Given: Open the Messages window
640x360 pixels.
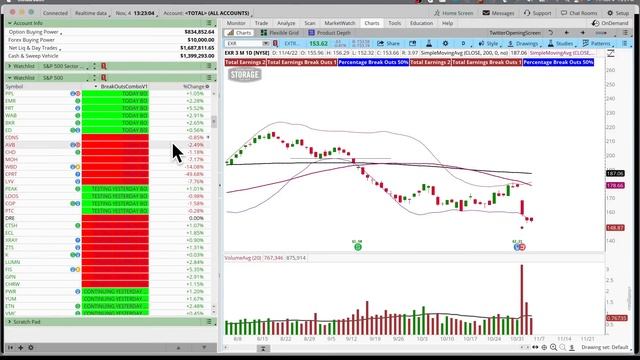Looking at the screenshot, I should 498,13.
